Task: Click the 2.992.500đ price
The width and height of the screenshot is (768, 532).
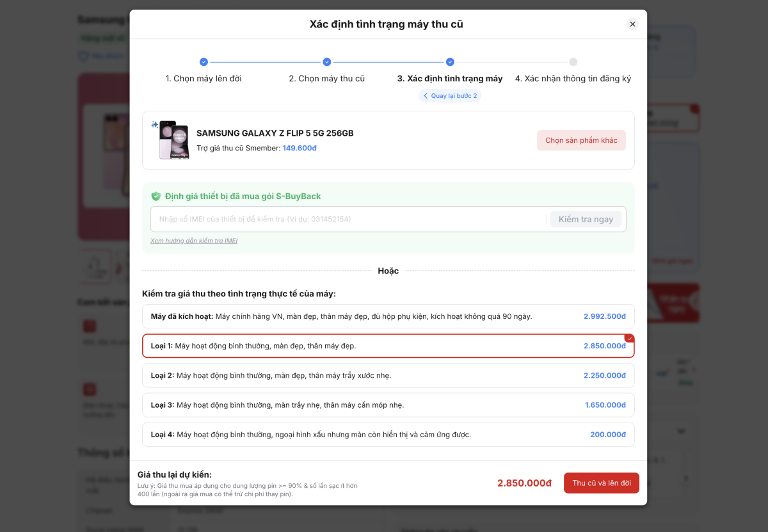Action: click(x=605, y=316)
